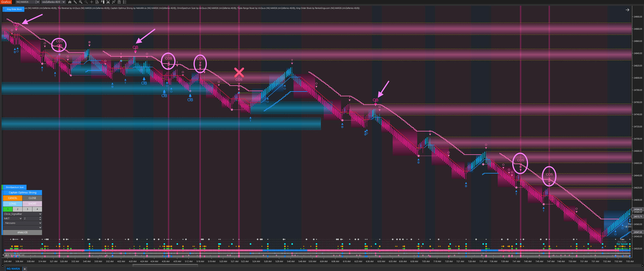Add a new chart tab
The height and width of the screenshot is (271, 644).
point(25,269)
